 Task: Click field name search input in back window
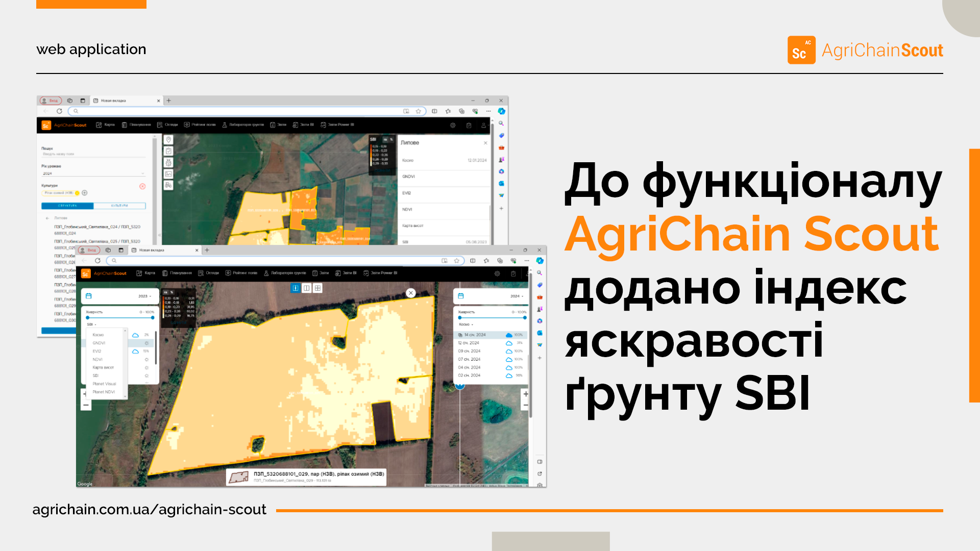tap(93, 154)
